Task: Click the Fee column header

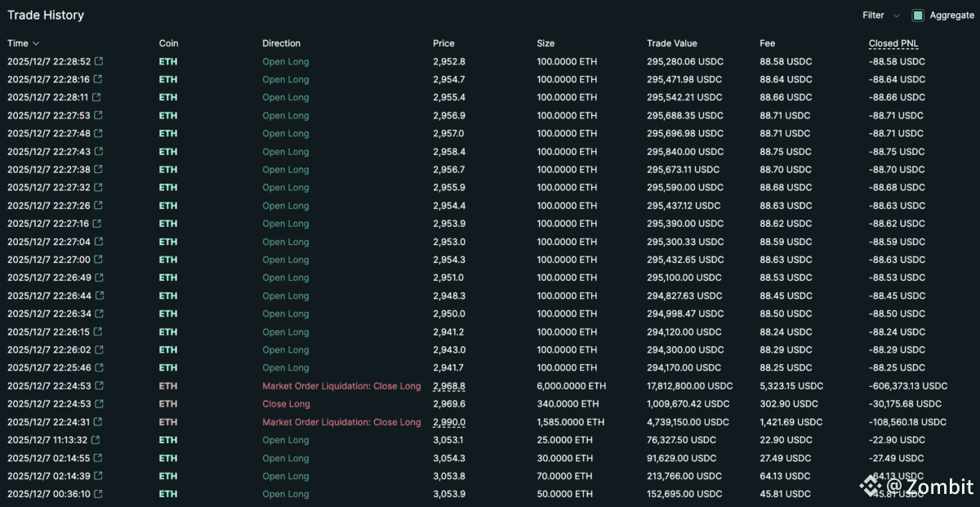Action: click(x=768, y=43)
